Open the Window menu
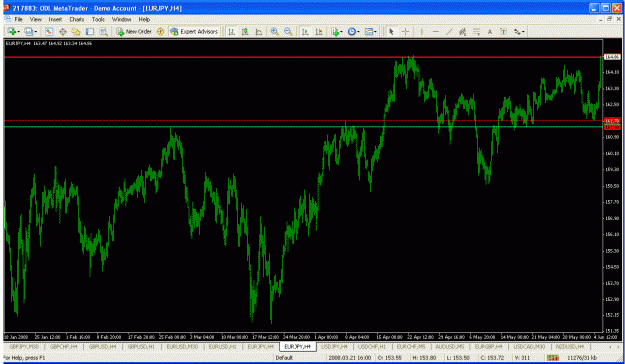This screenshot has height=364, width=625. [121, 19]
